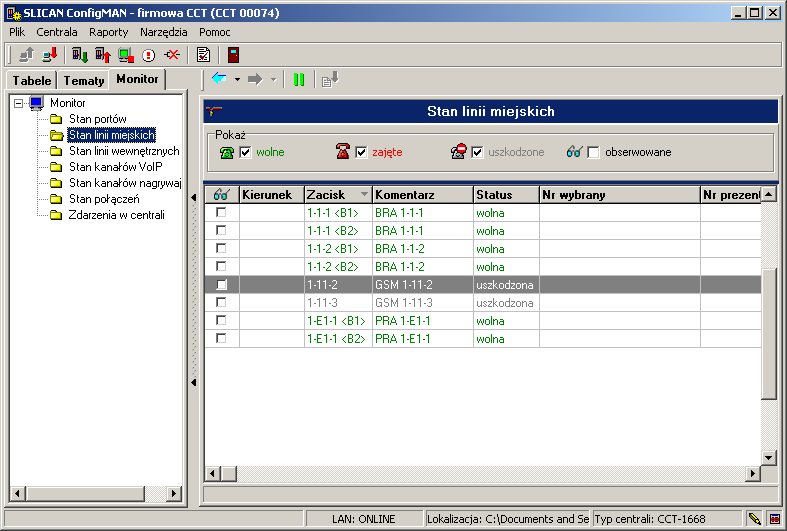Open the Raporty menu
The width and height of the screenshot is (787, 531).
108,32
